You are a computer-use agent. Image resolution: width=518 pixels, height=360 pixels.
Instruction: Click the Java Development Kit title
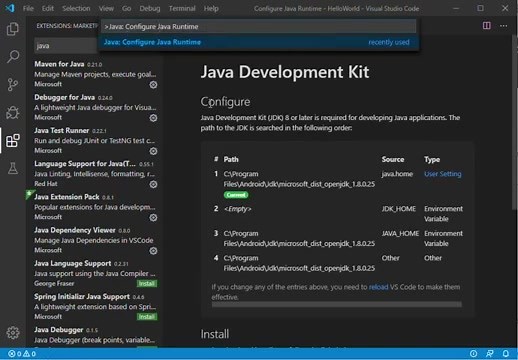[285, 72]
